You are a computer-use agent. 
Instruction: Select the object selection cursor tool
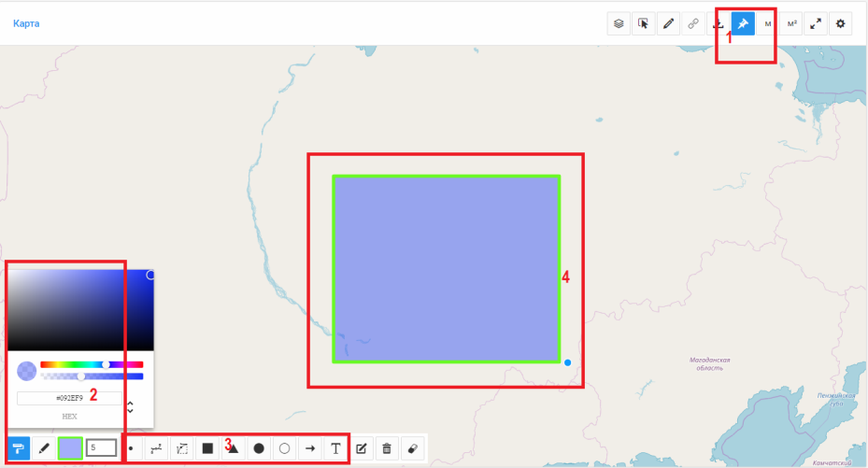pos(644,23)
